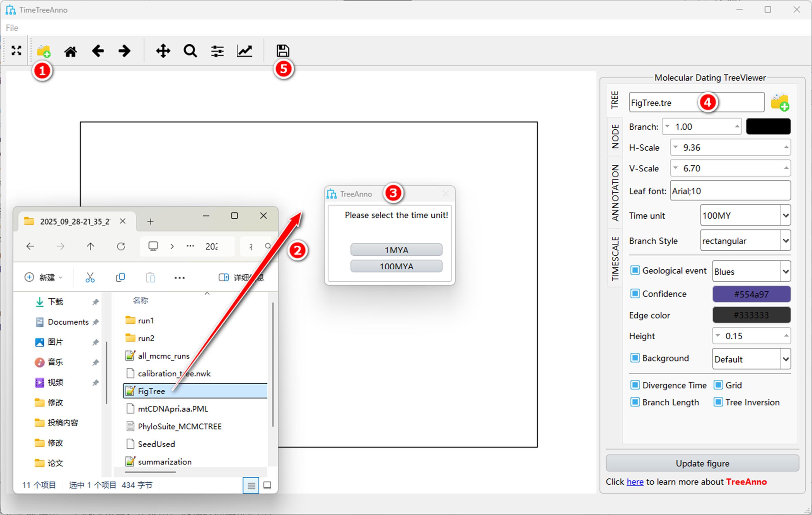Screen dimensions: 812x515
Task: Refresh the Explorer folder view
Action: point(121,246)
